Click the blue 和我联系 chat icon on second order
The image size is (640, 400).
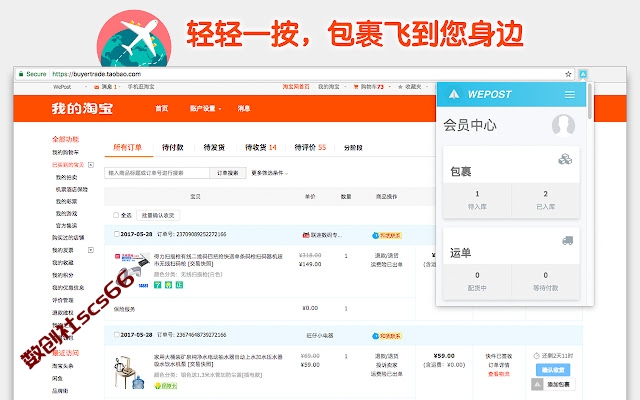tap(375, 336)
